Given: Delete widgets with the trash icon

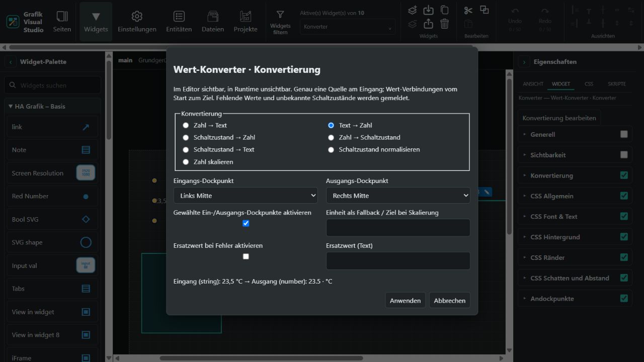Looking at the screenshot, I should coord(444,24).
